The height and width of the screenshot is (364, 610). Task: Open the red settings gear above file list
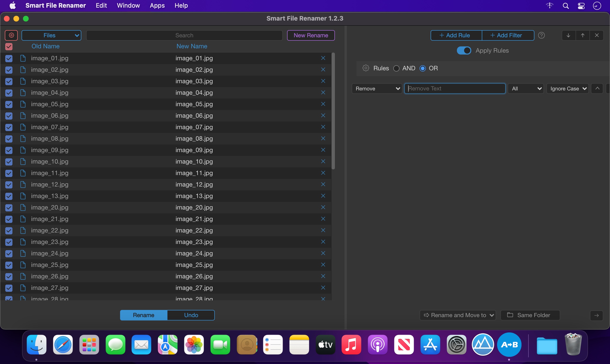[x=11, y=35]
